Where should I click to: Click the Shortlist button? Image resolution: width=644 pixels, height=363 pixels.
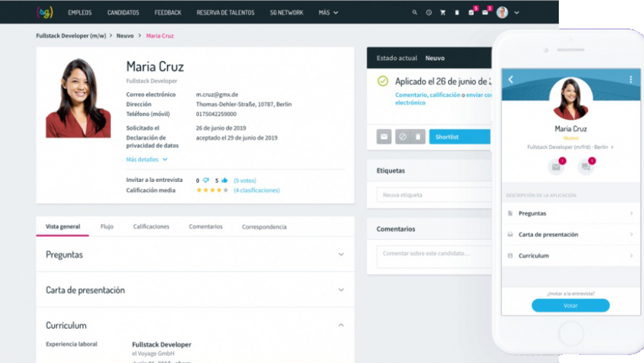click(x=460, y=137)
